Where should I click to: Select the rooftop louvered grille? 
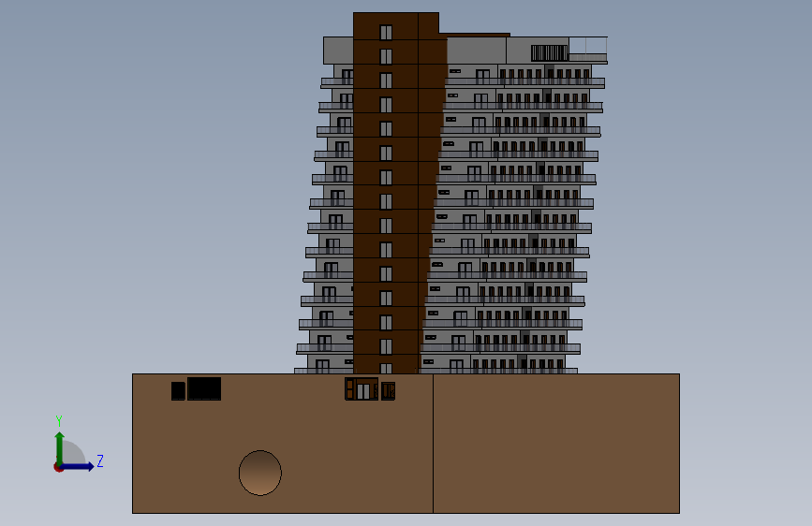(x=550, y=52)
